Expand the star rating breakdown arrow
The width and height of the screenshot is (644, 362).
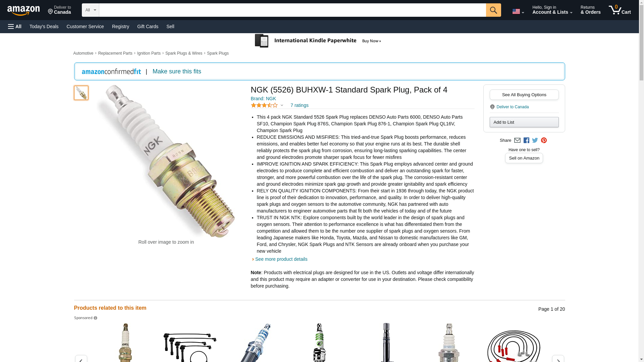click(x=282, y=106)
